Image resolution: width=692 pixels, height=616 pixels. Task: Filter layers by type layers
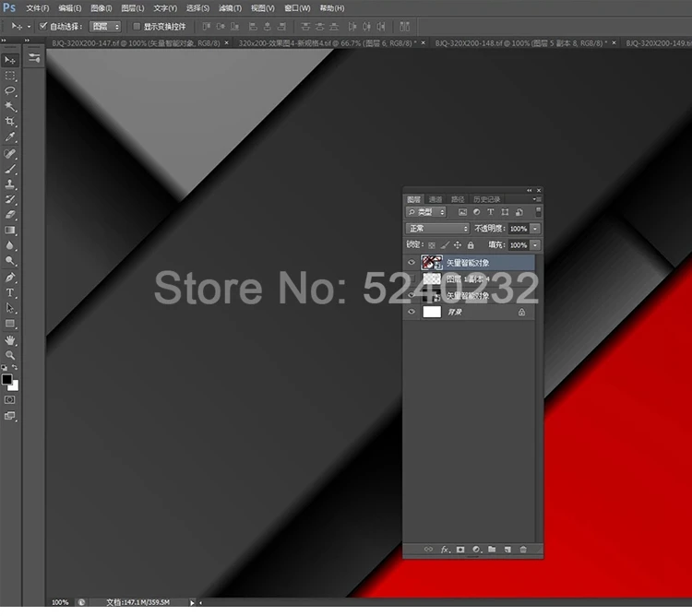490,212
